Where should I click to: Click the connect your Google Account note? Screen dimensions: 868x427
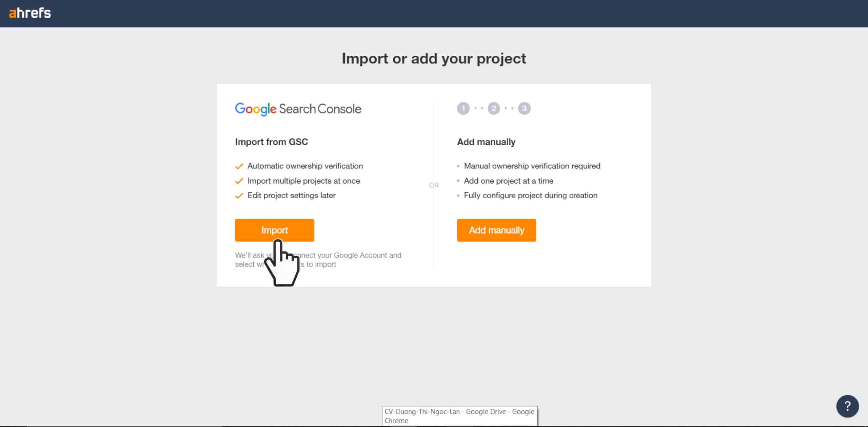pyautogui.click(x=318, y=260)
